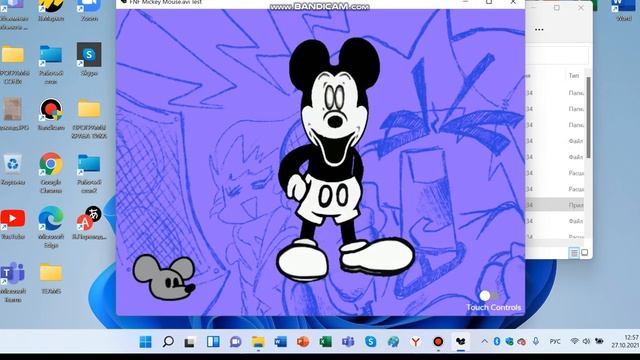Open the Widgets panel from taskbar
The height and width of the screenshot is (360, 640).
point(213,342)
